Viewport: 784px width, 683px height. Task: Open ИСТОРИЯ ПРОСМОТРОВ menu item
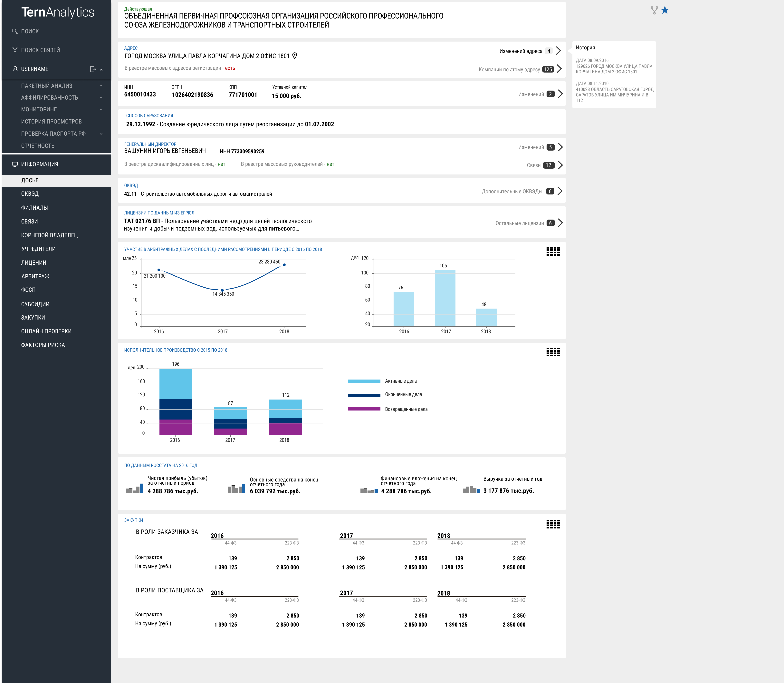coord(51,122)
